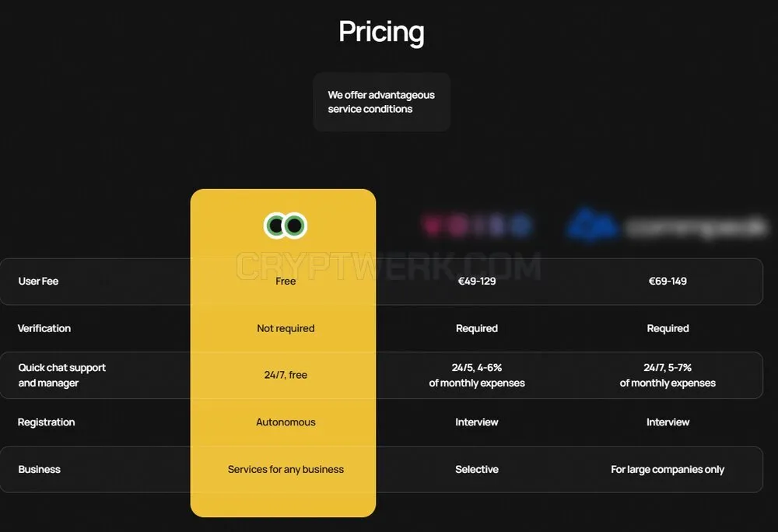
Task: Click the advantageous service conditions box
Action: [x=381, y=102]
